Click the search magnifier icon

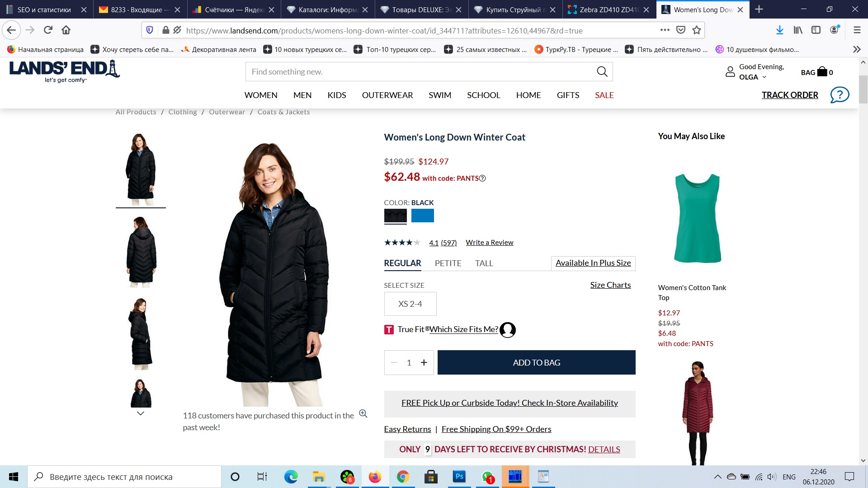602,72
